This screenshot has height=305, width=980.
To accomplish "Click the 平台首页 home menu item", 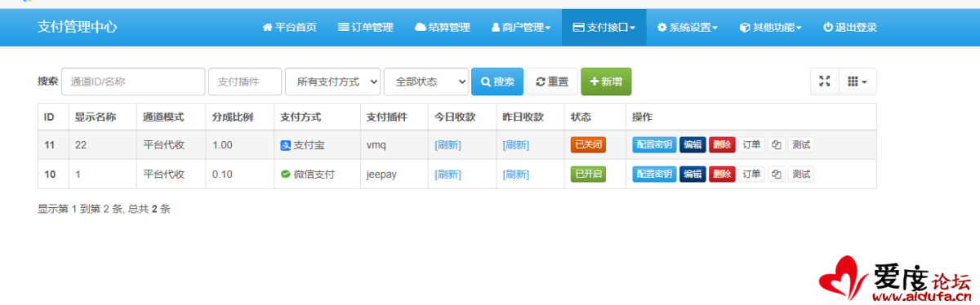I will coord(289,27).
